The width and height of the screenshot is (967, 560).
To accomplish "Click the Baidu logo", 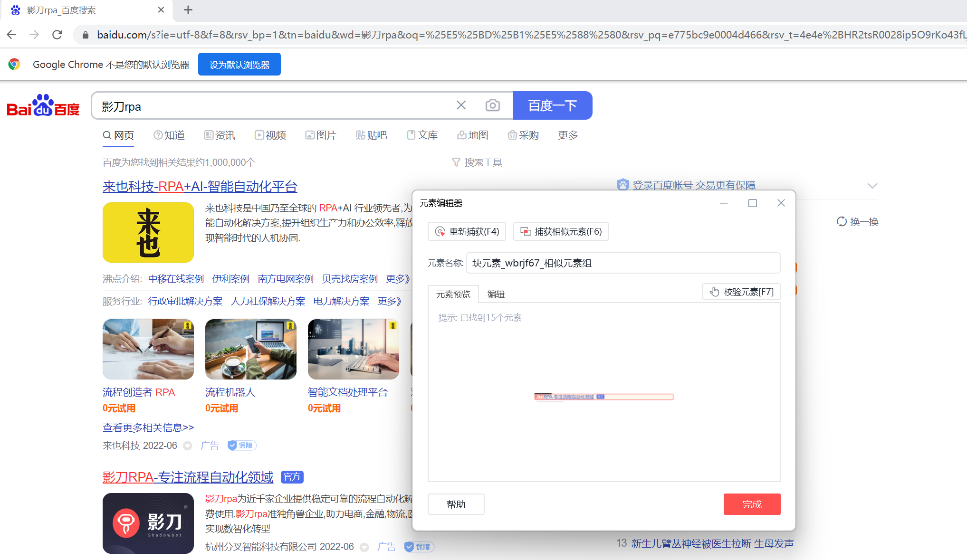I will coord(43,105).
